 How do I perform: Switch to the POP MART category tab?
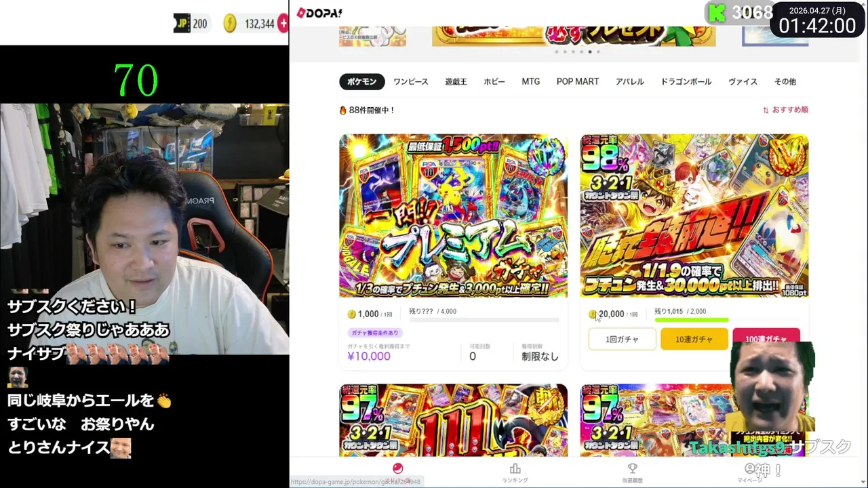pyautogui.click(x=578, y=81)
